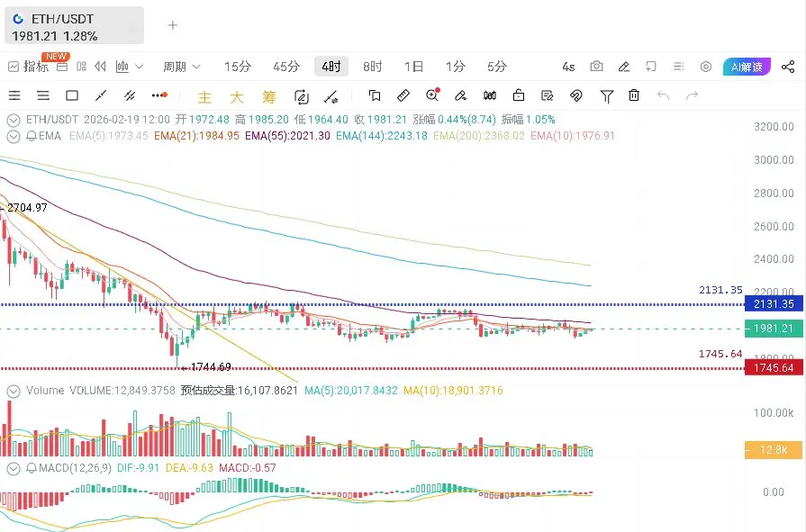The image size is (806, 532).
Task: Click the redo arrow
Action: 693,95
